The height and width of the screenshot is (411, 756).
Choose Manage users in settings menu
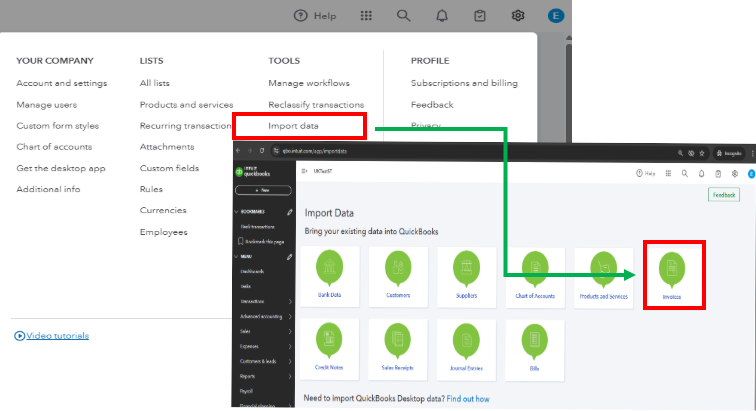point(46,105)
